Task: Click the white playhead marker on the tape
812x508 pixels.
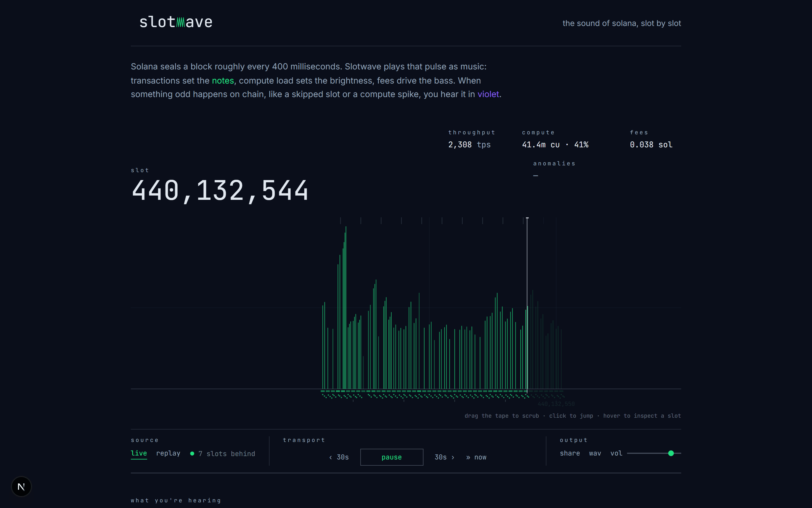Action: pyautogui.click(x=527, y=305)
